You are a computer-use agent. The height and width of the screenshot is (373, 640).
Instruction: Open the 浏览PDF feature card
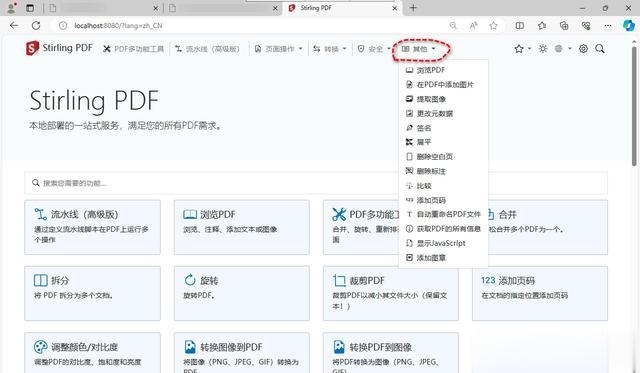click(242, 227)
